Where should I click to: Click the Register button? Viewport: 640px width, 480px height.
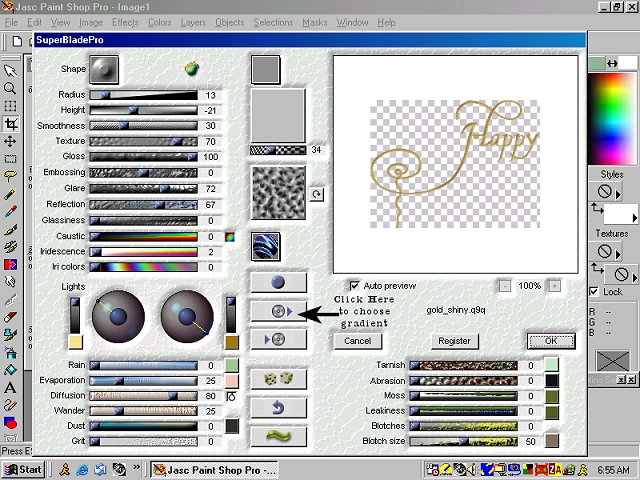tap(454, 341)
